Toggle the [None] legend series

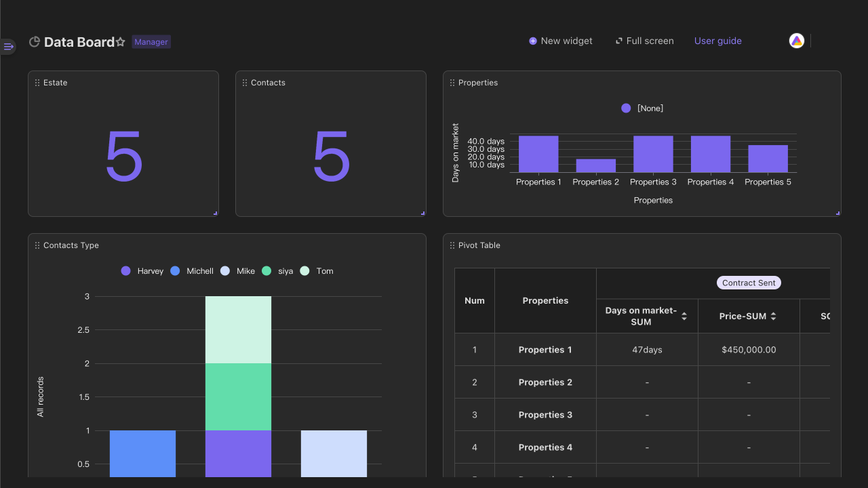coord(642,108)
